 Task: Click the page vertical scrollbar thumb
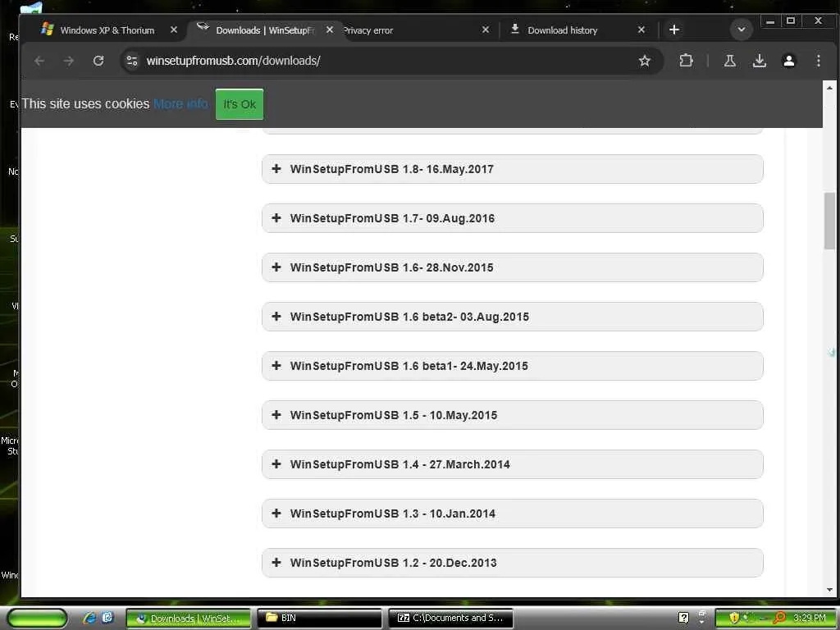[829, 221]
